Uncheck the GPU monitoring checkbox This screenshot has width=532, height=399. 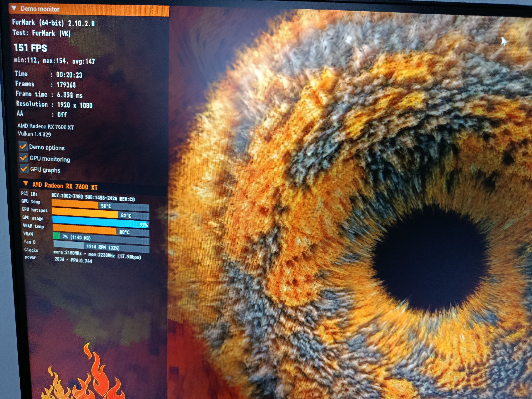click(x=24, y=158)
